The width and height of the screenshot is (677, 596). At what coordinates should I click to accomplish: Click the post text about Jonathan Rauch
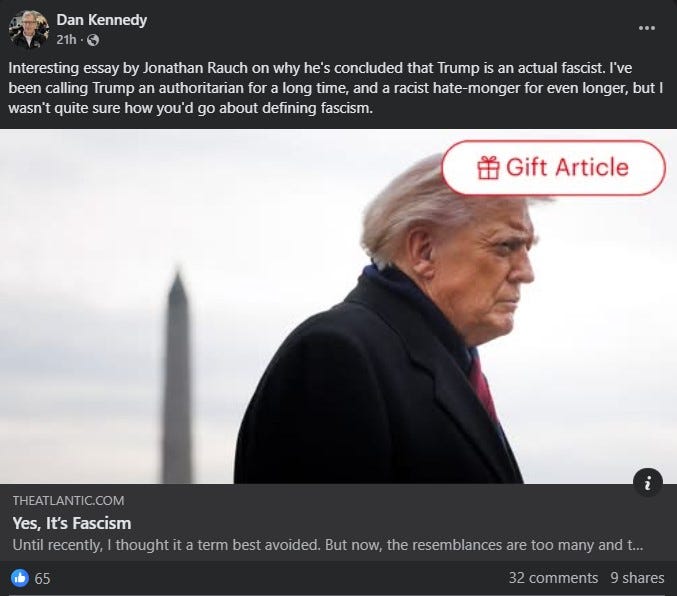tap(335, 88)
